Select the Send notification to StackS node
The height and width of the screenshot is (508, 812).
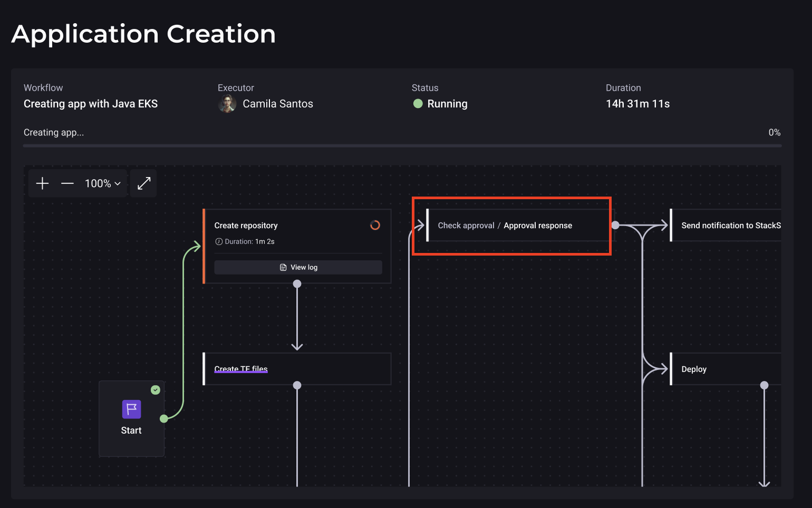click(x=730, y=226)
